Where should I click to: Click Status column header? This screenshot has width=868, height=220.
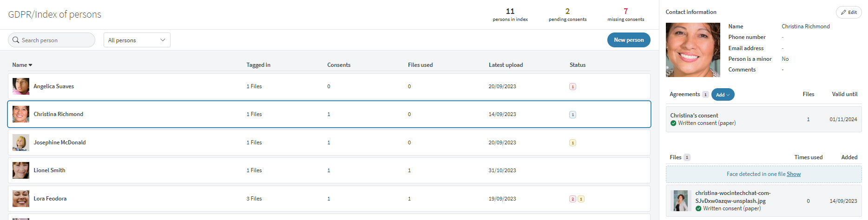[x=578, y=65]
